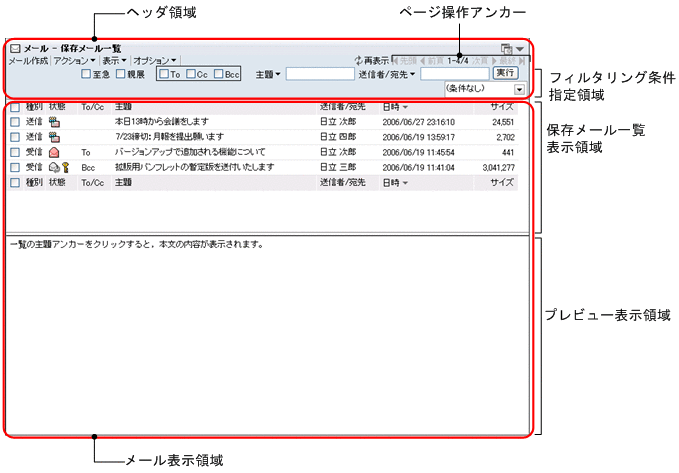Sort by 日時 in top header row

tap(395, 107)
